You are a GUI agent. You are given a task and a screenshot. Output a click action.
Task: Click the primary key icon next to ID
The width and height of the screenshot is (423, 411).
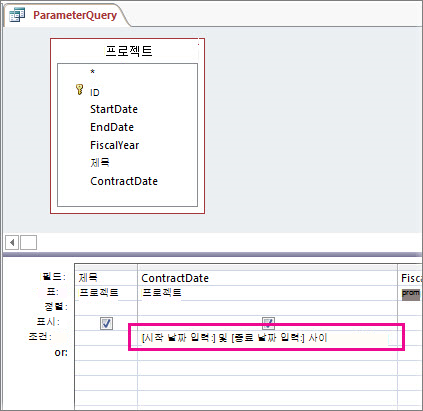(x=79, y=90)
